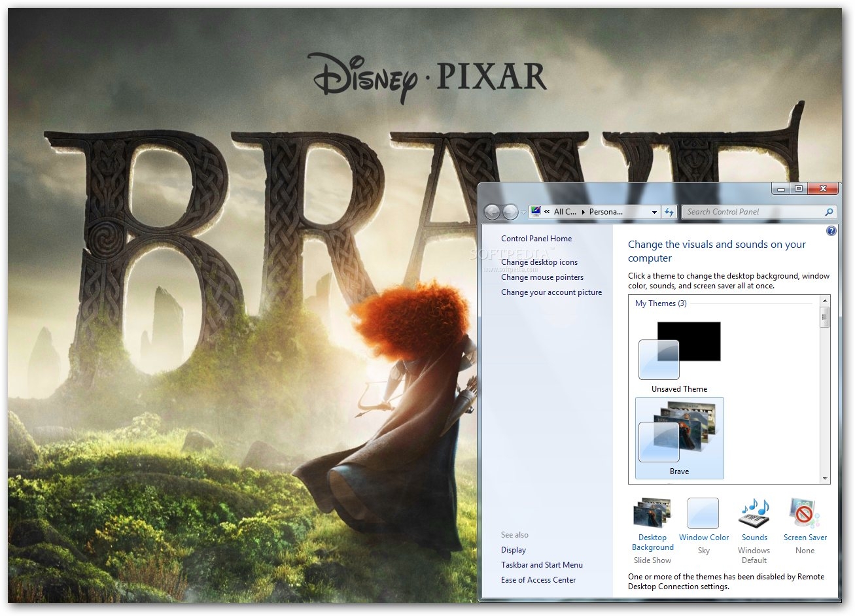The height and width of the screenshot is (616, 855).
Task: Open Screen Saver settings icon
Action: coord(805,513)
